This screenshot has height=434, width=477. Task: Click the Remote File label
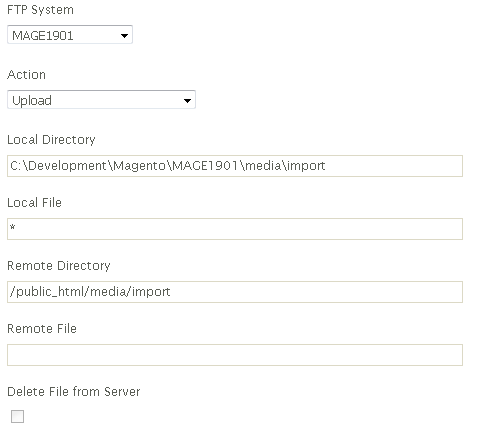pos(42,329)
